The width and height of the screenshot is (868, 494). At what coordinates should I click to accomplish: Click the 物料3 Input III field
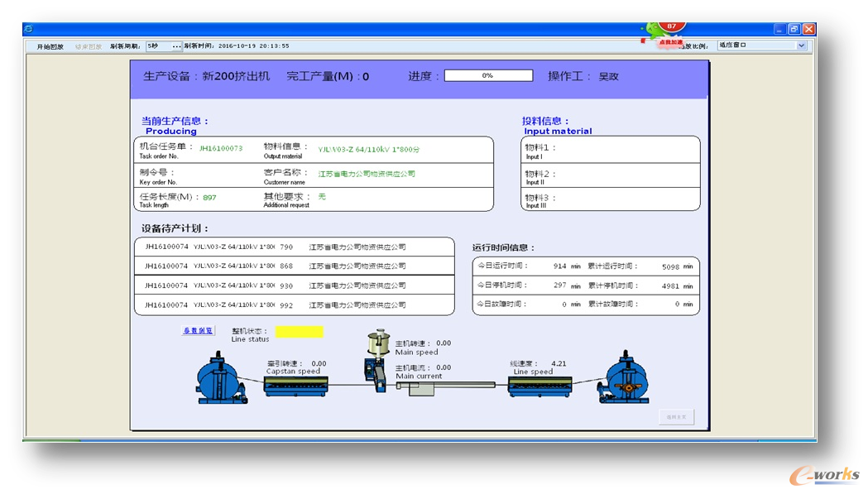tap(610, 199)
